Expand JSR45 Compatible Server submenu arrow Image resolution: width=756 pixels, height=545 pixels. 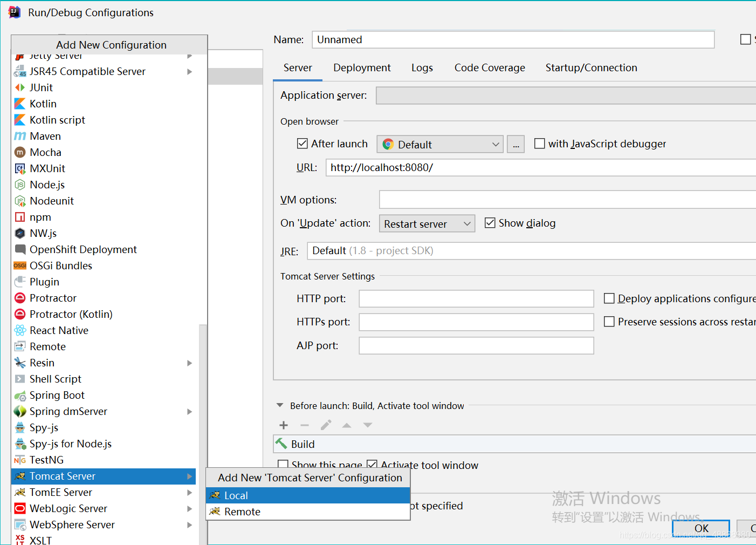tap(190, 71)
